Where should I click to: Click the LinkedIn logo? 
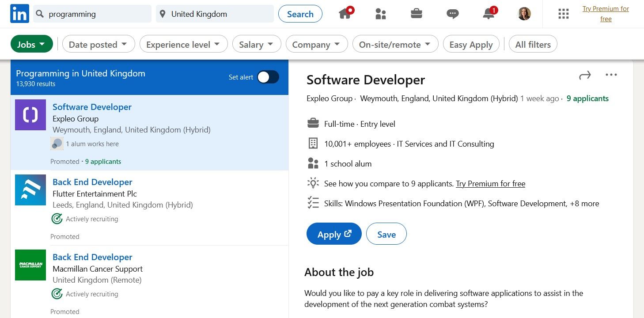pyautogui.click(x=19, y=14)
